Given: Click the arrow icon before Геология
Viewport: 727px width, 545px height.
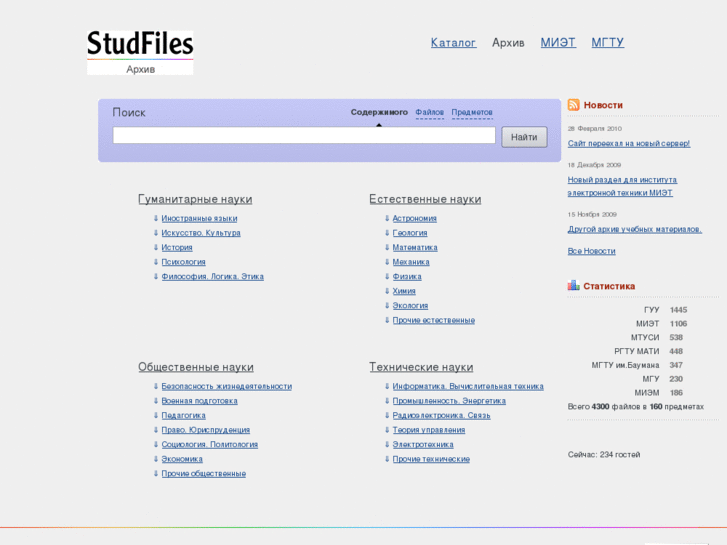Looking at the screenshot, I should click(387, 232).
